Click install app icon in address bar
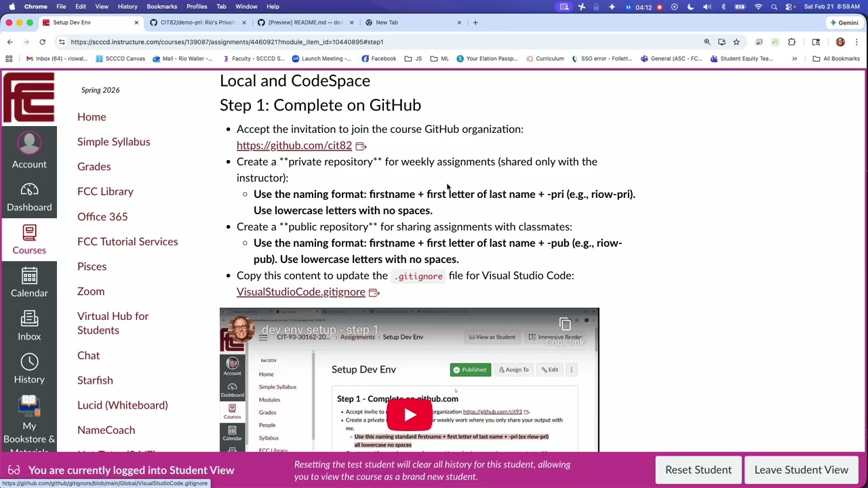Image resolution: width=868 pixels, height=488 pixels. pyautogui.click(x=722, y=42)
